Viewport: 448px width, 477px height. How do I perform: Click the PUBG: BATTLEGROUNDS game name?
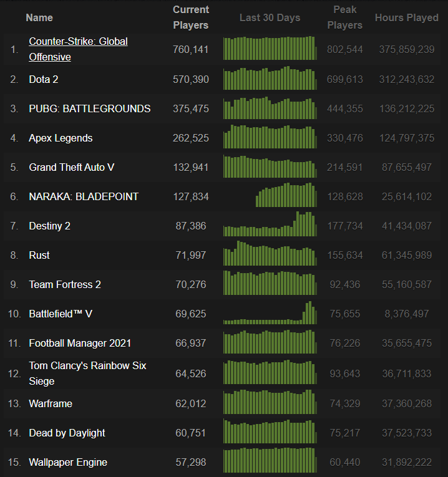tap(89, 108)
